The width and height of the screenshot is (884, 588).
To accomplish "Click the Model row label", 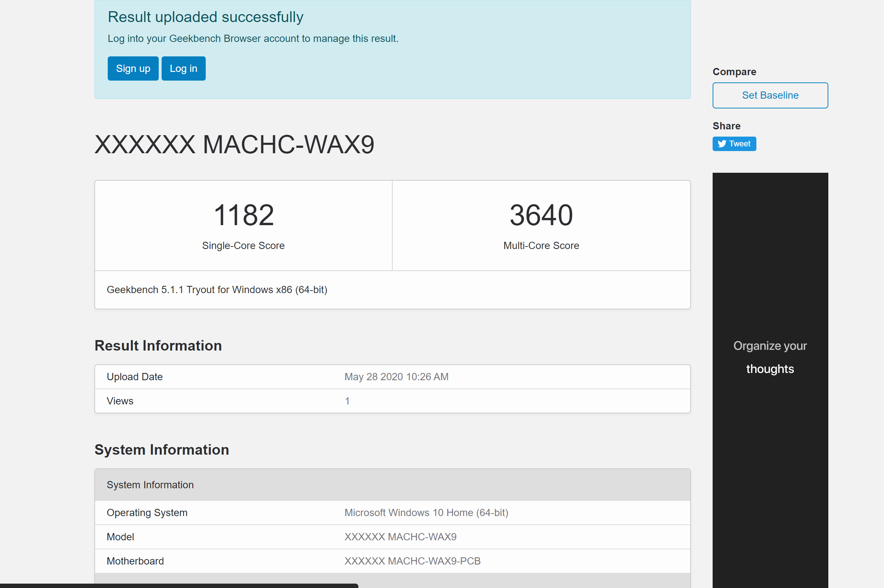I will pos(120,537).
